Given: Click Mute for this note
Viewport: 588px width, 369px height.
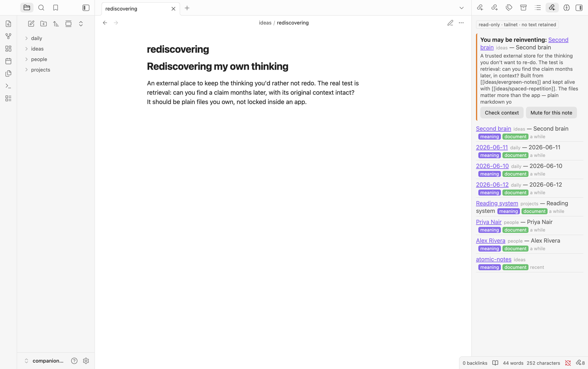Looking at the screenshot, I should click(x=551, y=113).
